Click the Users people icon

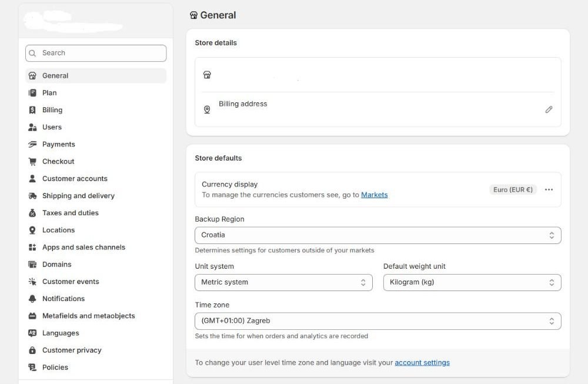point(32,127)
